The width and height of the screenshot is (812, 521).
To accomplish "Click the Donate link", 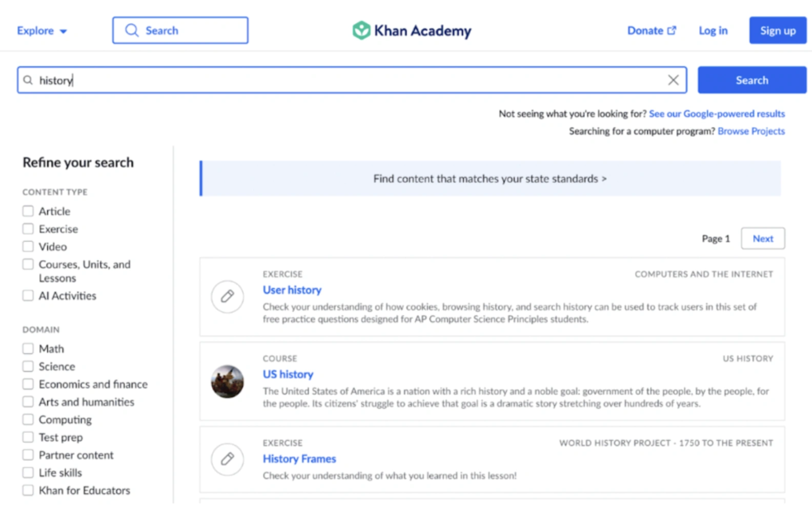I will (652, 30).
